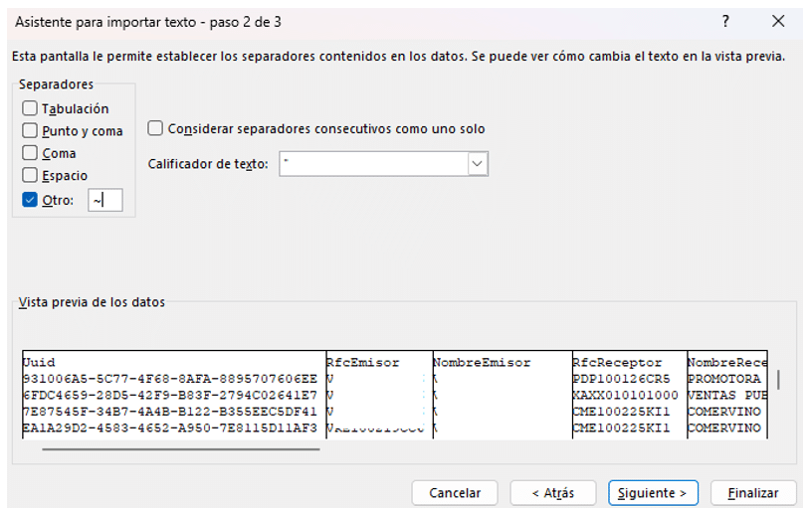The height and width of the screenshot is (513, 812).
Task: Click the Otro custom separator text box
Action: pos(104,200)
